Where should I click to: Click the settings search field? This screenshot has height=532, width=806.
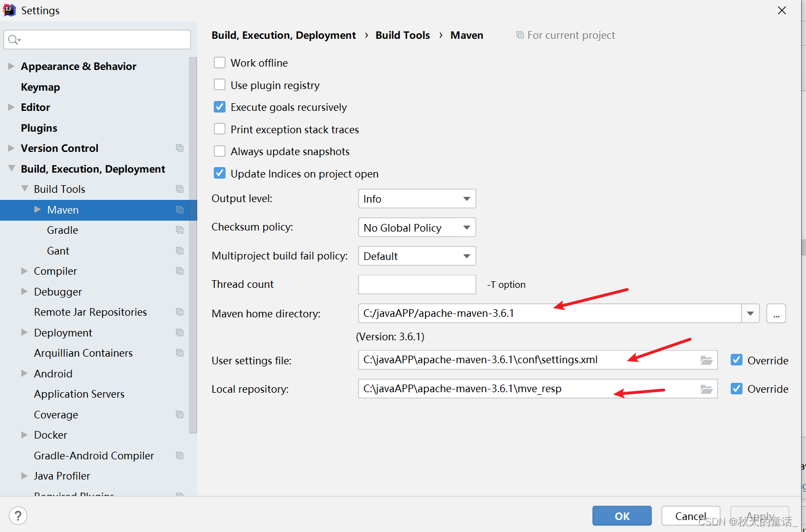pyautogui.click(x=97, y=39)
